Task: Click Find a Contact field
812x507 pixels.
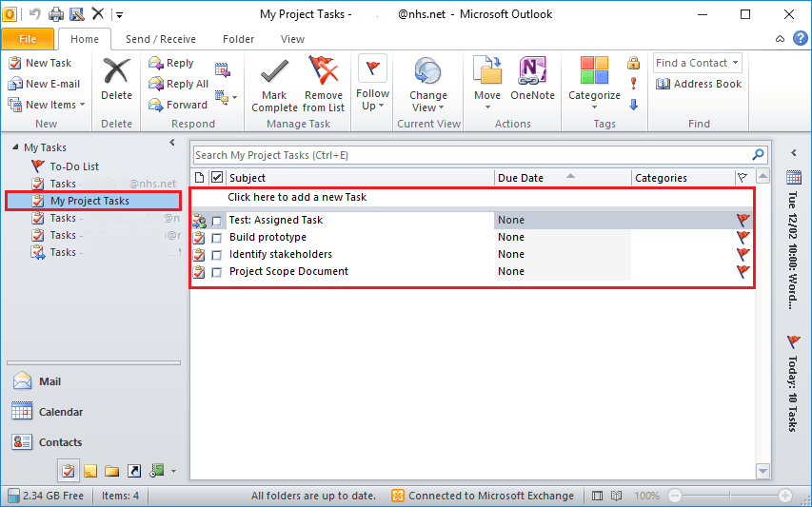Action: point(697,63)
